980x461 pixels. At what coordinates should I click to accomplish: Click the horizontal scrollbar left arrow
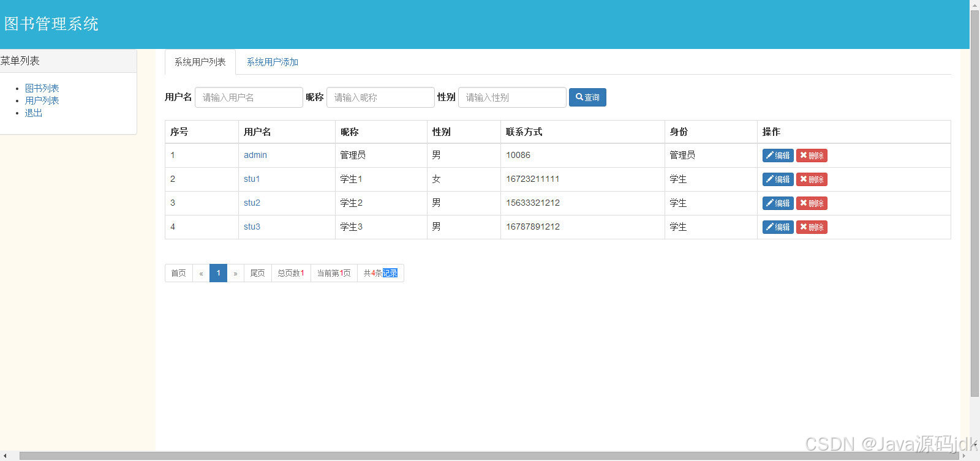[4, 456]
